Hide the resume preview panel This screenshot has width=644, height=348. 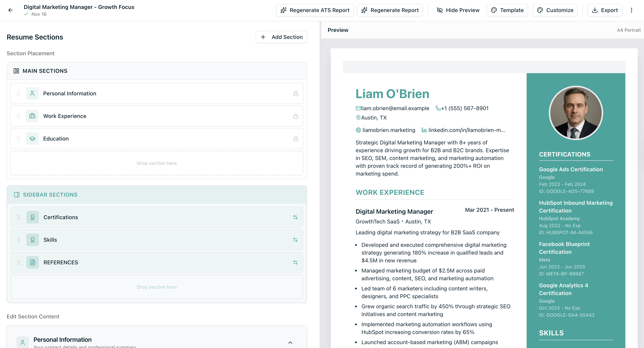pos(458,10)
